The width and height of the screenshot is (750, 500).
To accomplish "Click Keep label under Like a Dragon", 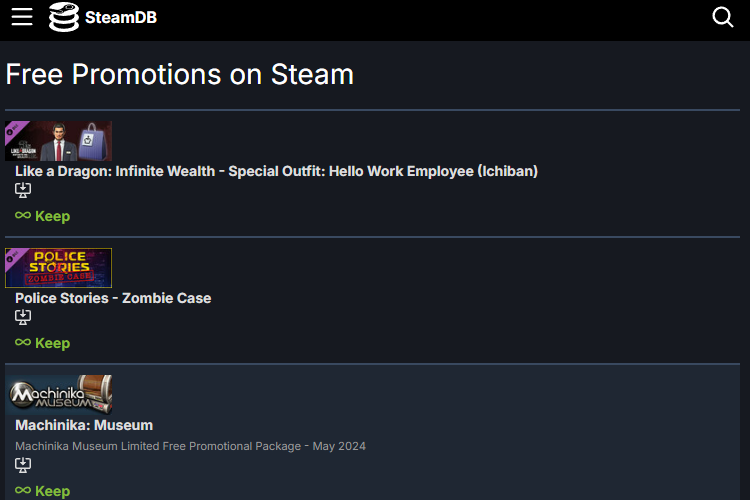I will click(x=53, y=216).
